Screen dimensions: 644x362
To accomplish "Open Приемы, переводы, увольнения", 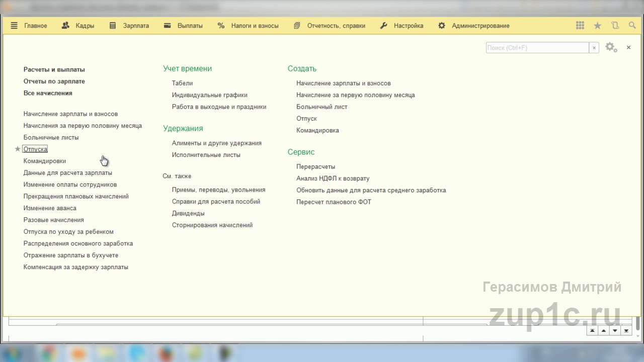I will click(218, 190).
